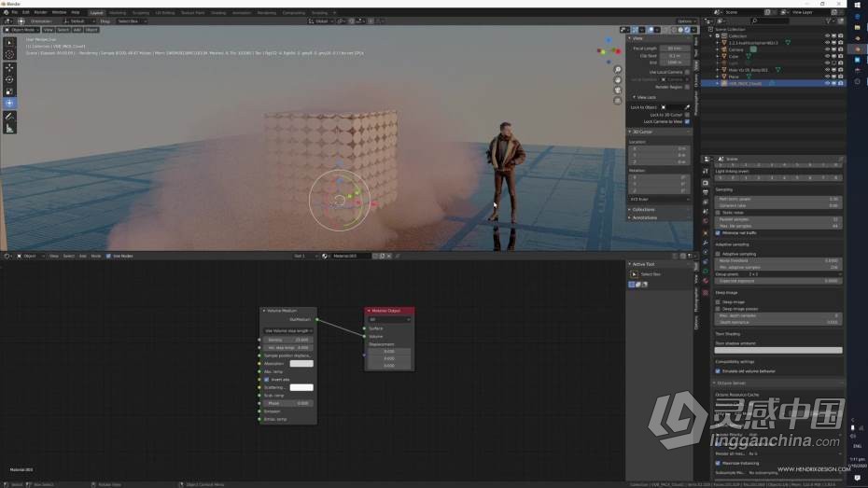Activate the Scale tool in viewport toolbar
Image resolution: width=868 pixels, height=488 pixels.
tap(9, 91)
